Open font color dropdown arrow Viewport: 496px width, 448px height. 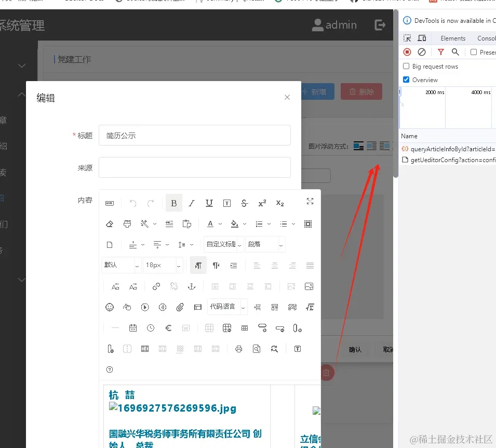[x=220, y=224]
